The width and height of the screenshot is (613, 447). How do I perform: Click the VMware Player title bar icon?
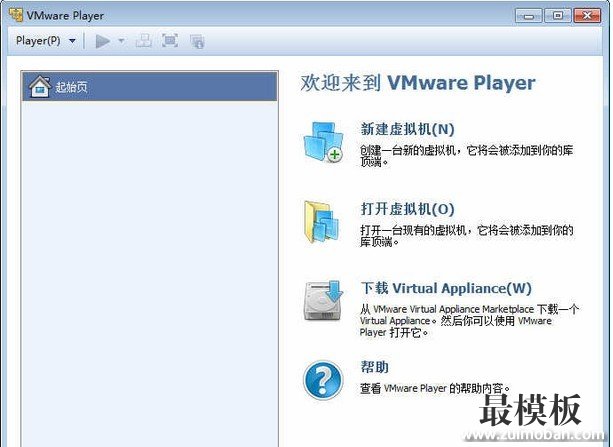click(x=16, y=15)
